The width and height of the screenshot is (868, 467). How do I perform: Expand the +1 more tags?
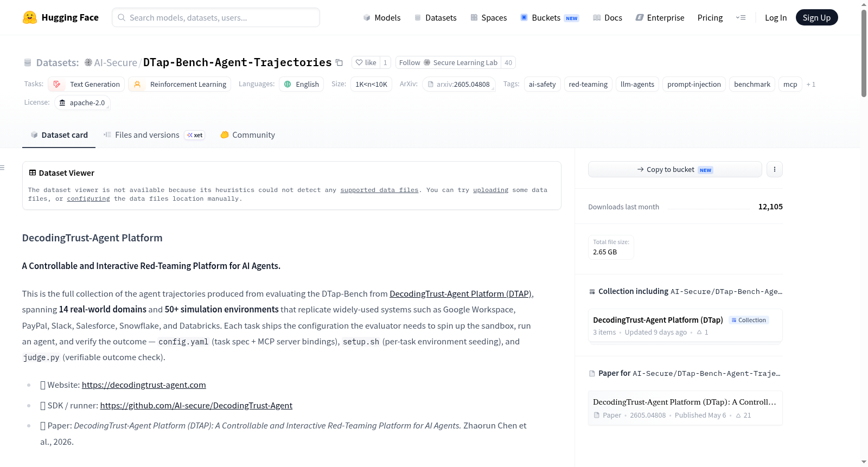click(x=810, y=84)
